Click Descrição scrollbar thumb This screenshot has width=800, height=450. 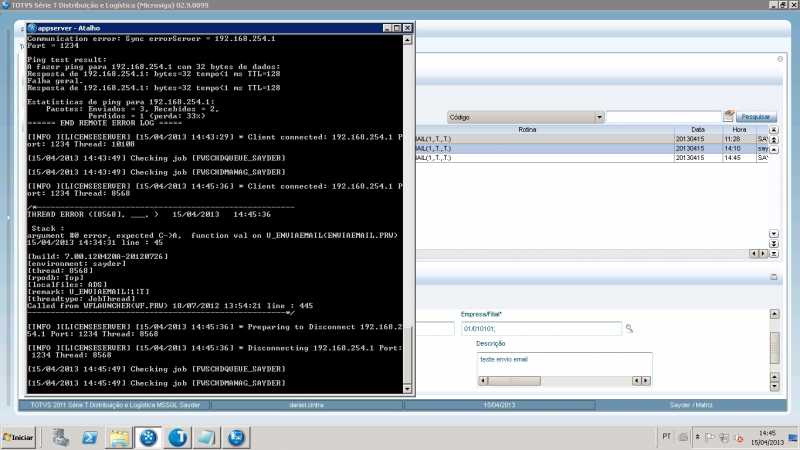coord(514,381)
